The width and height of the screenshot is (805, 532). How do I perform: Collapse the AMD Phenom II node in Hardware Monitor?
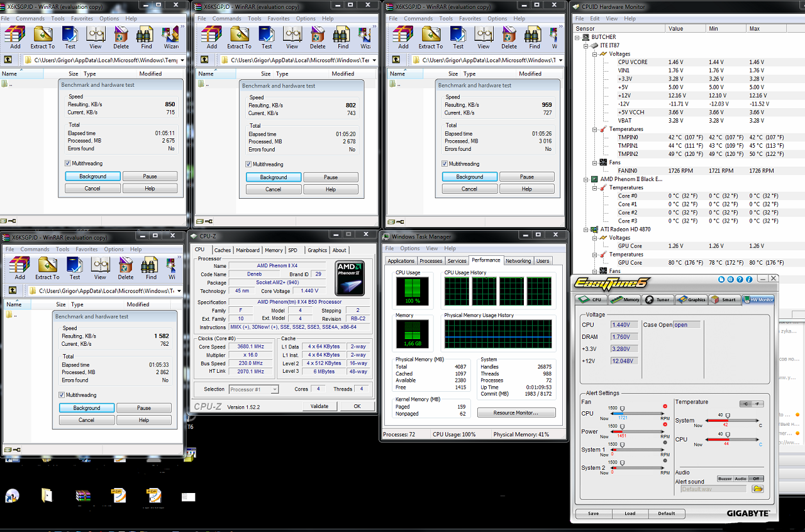click(587, 179)
